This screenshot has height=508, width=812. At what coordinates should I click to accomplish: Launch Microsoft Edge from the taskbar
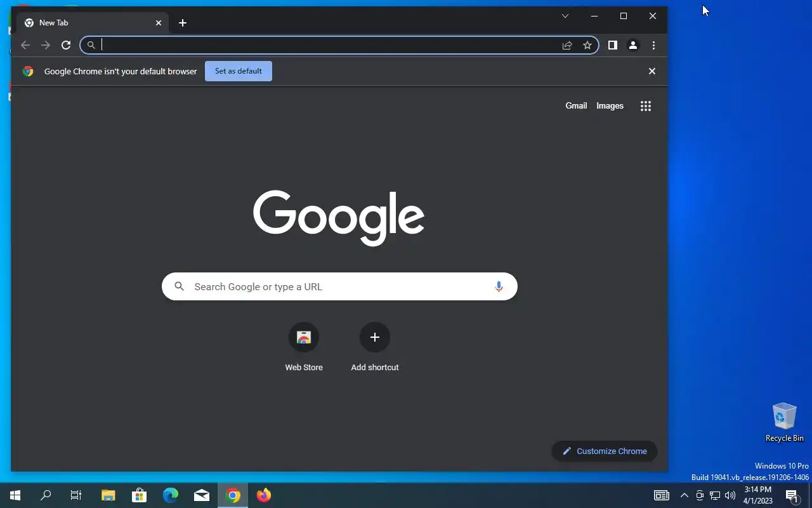[171, 495]
